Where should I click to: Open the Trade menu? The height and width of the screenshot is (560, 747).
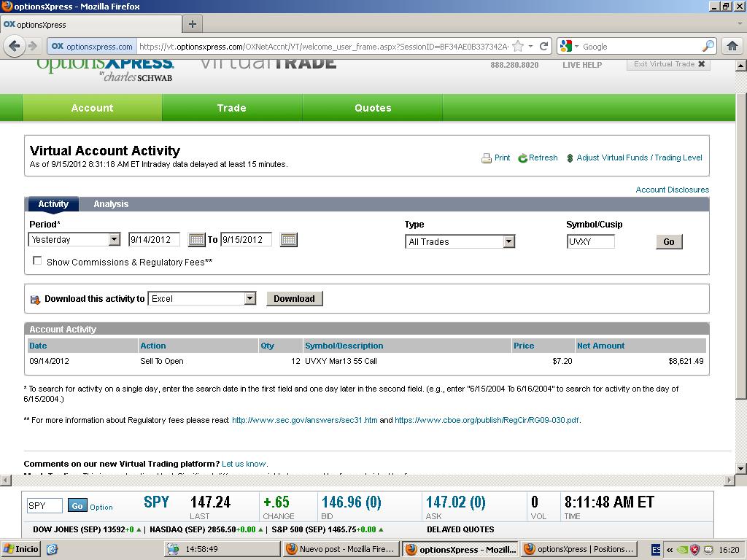[x=231, y=108]
